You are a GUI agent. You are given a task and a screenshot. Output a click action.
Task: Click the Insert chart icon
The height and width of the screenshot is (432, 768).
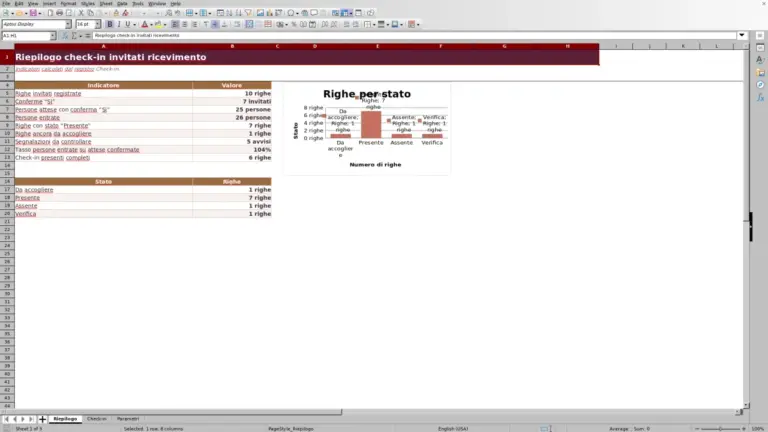point(269,13)
